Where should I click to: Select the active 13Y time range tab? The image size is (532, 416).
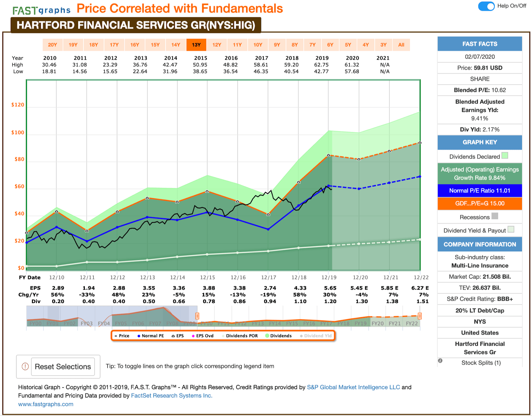197,45
